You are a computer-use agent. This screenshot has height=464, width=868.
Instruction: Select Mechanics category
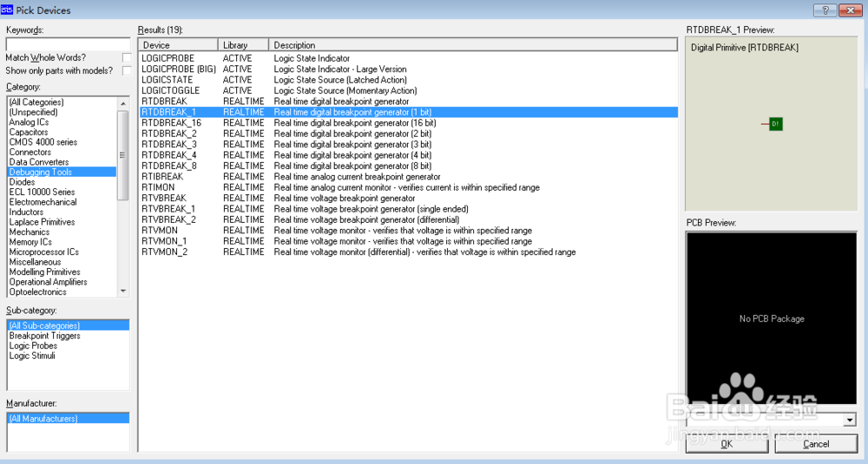(62, 232)
